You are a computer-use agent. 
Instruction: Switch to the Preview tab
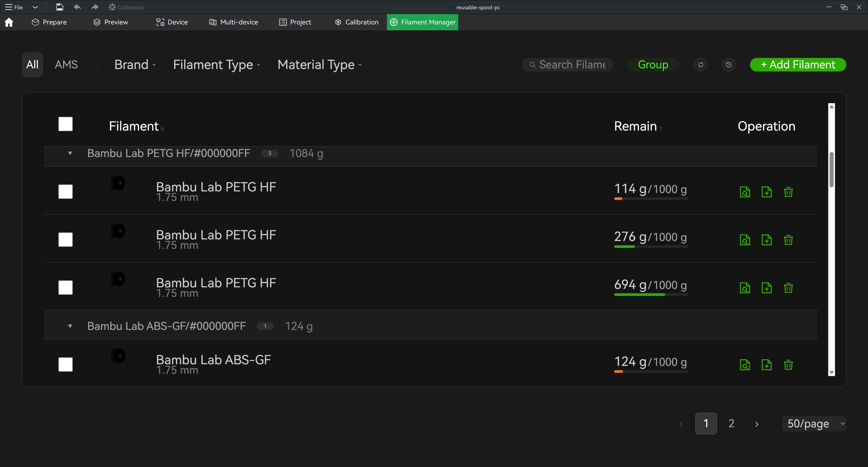click(x=111, y=22)
